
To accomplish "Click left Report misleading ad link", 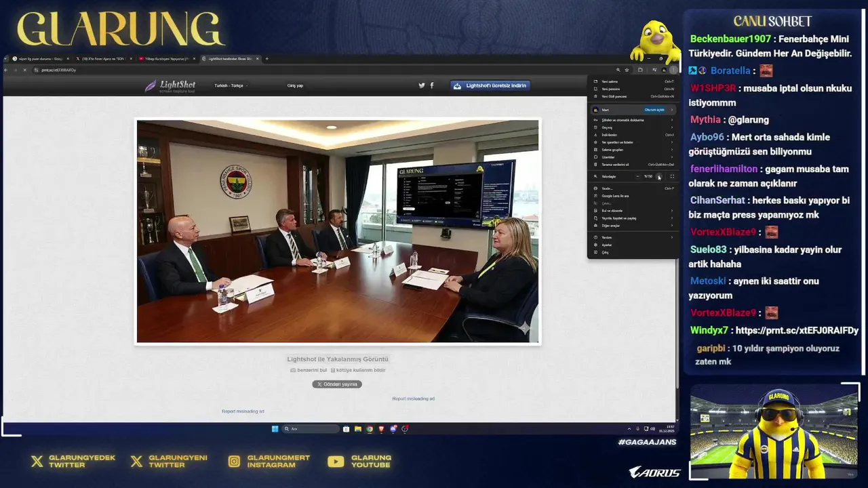I will (243, 411).
